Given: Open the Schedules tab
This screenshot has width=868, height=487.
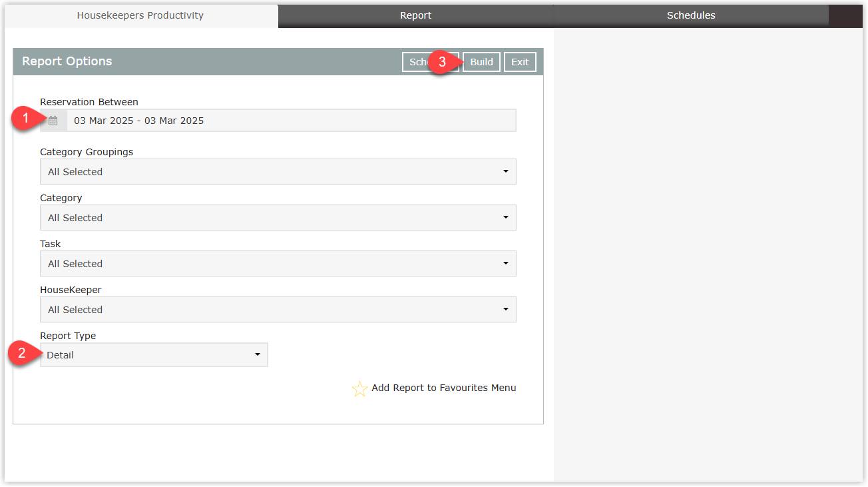Looking at the screenshot, I should tap(691, 15).
